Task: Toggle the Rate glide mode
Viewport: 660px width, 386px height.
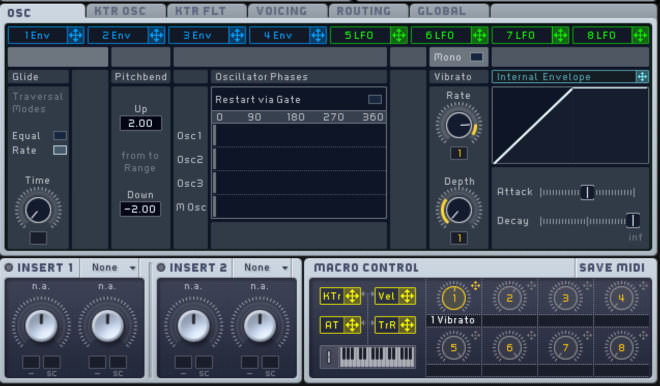Action: (60, 150)
